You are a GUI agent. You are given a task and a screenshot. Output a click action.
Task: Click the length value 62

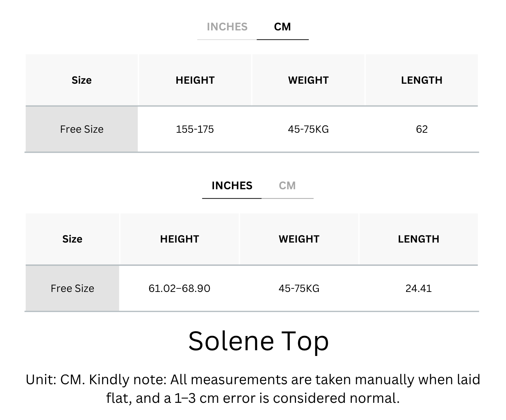[422, 129]
